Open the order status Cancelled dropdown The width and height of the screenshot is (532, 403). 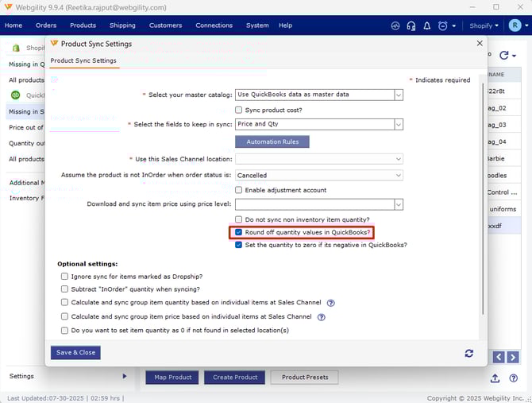pyautogui.click(x=399, y=175)
